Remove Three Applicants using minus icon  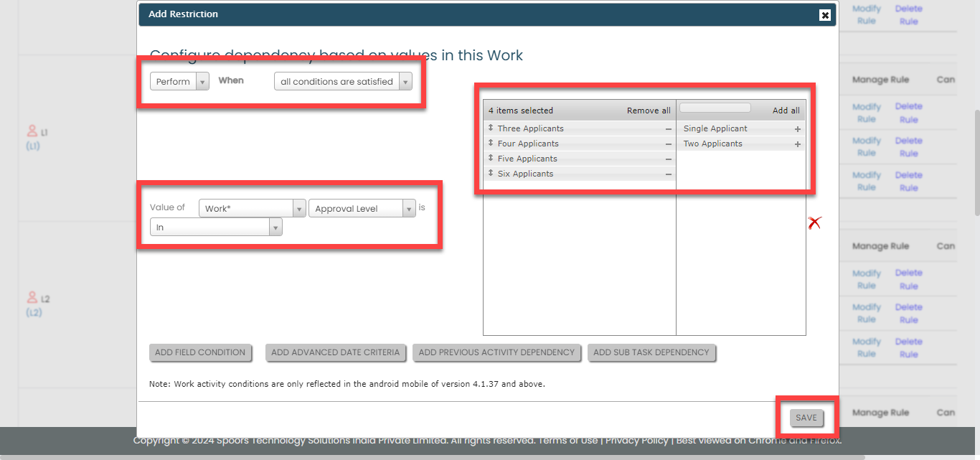pyautogui.click(x=668, y=129)
